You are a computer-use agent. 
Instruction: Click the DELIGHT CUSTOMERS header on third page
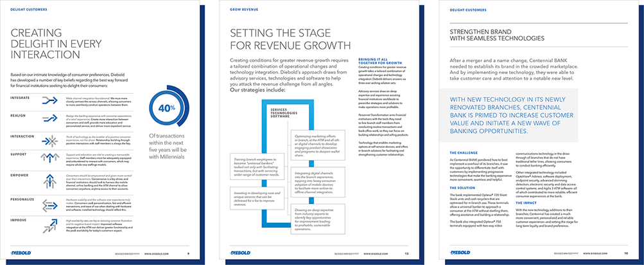468,9
